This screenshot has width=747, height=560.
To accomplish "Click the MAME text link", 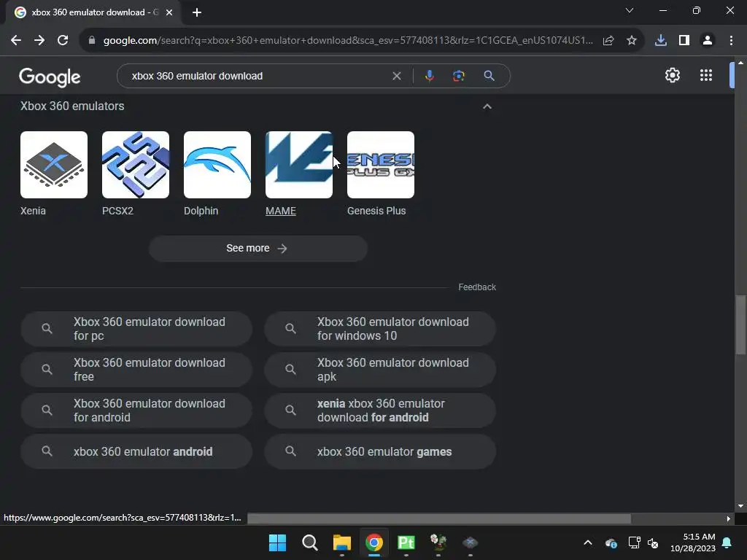I will coord(281,211).
